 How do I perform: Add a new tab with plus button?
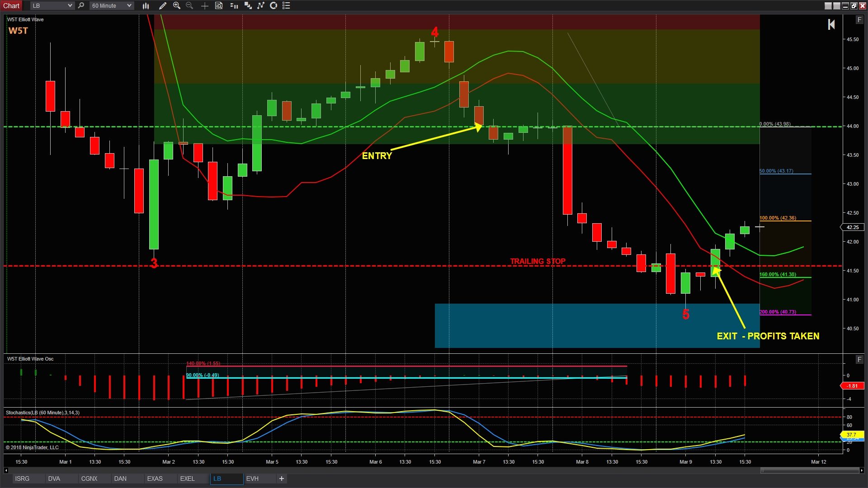coord(282,479)
